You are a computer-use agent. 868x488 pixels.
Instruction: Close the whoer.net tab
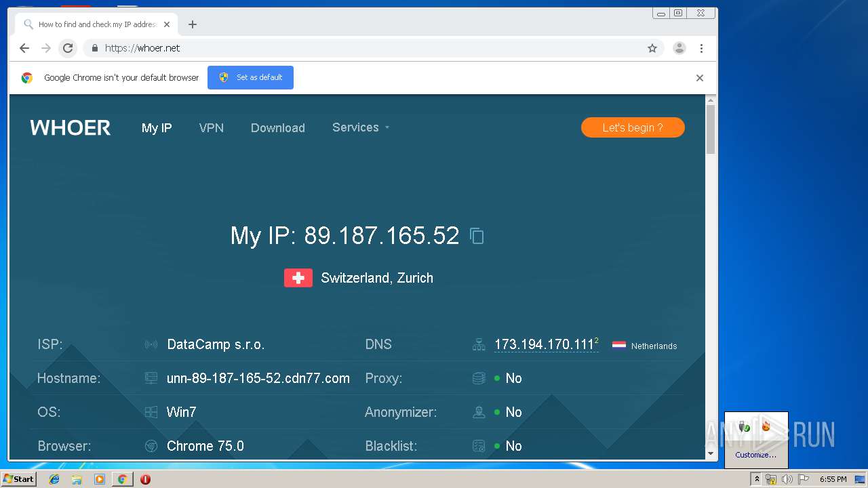(167, 24)
